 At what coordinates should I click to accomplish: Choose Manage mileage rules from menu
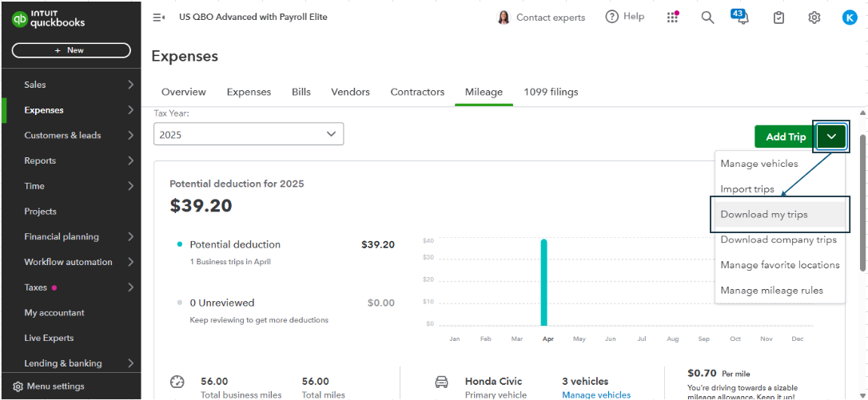click(x=771, y=291)
